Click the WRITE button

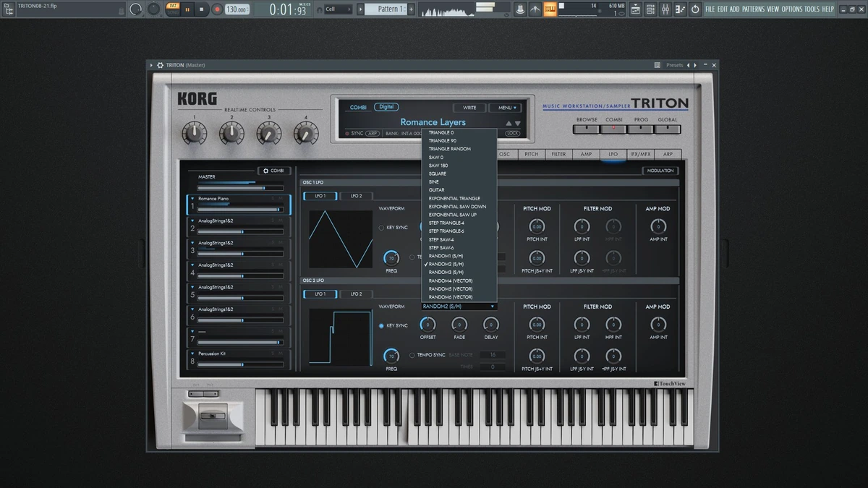tap(469, 108)
